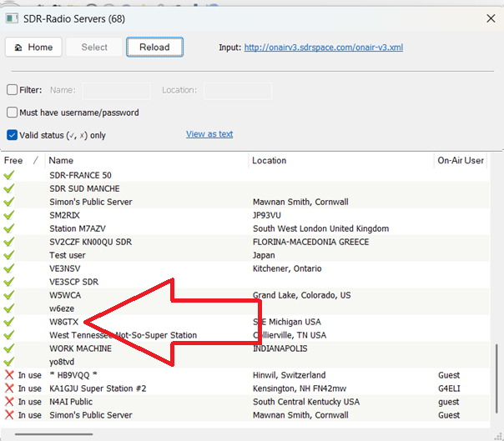Click green check beside yo8tvd
Screen dimensions: 504x441
point(9,362)
